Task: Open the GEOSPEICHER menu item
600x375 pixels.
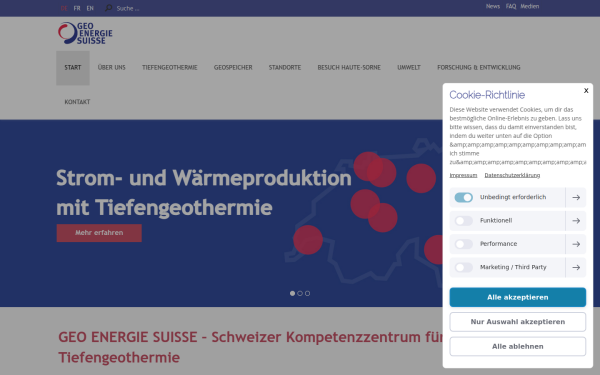Action: 233,68
